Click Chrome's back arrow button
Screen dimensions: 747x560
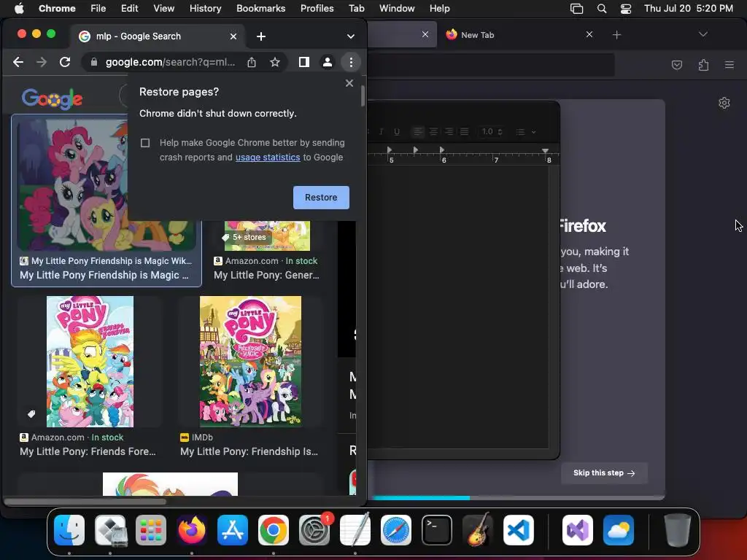[18, 62]
